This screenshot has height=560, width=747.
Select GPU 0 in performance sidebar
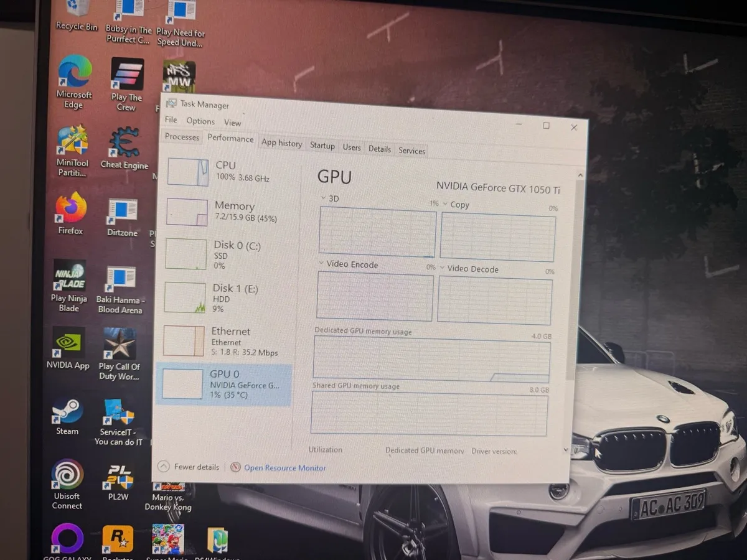223,385
